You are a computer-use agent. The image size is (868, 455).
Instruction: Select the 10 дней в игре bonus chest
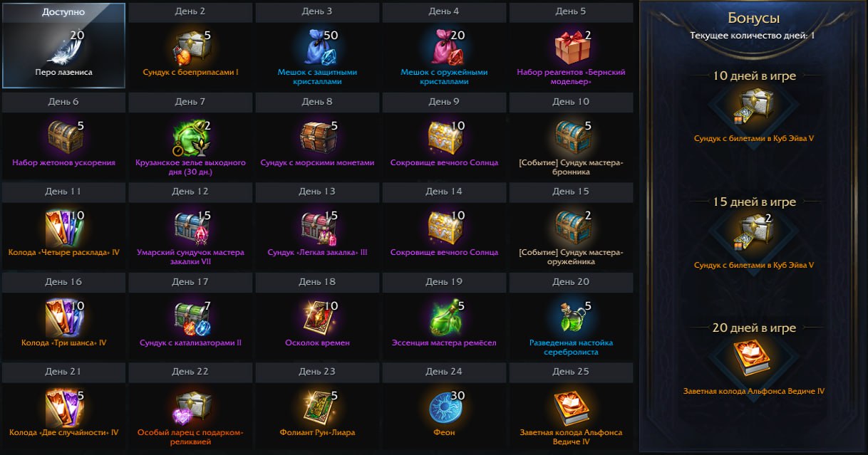click(753, 108)
